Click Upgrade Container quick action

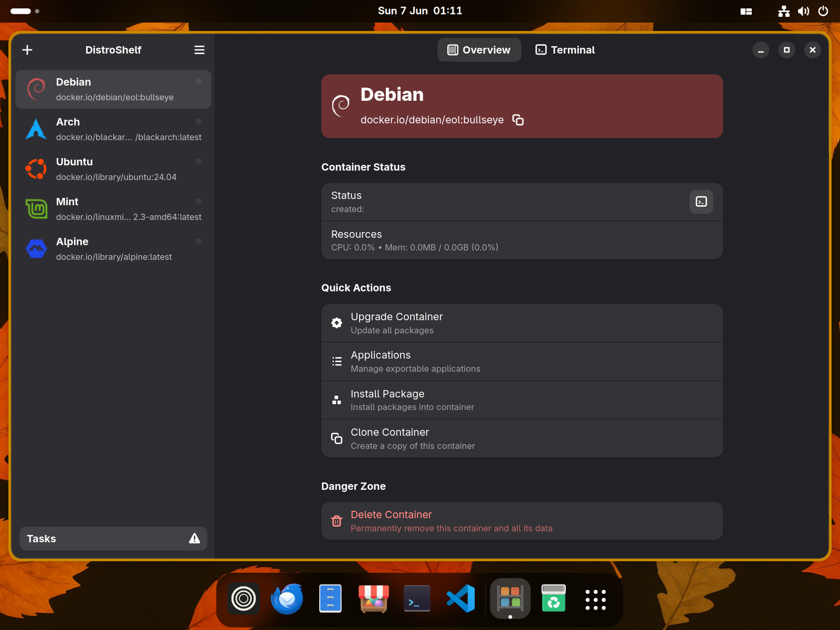(x=522, y=323)
